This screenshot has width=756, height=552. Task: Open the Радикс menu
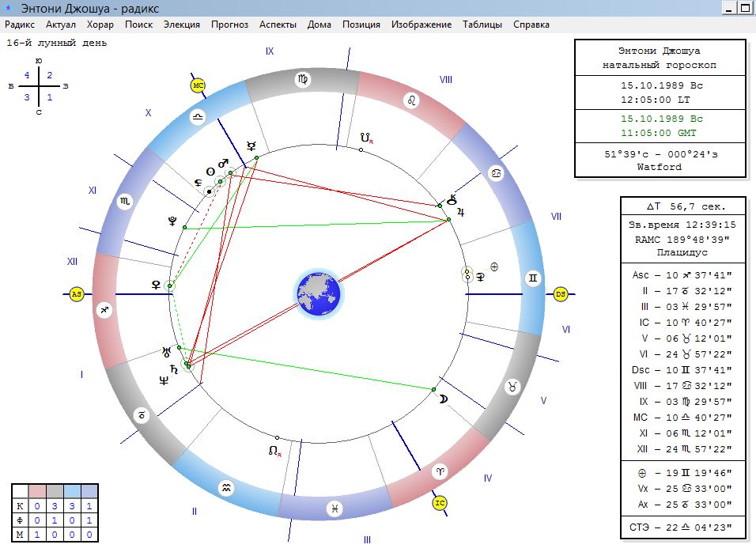pos(20,25)
